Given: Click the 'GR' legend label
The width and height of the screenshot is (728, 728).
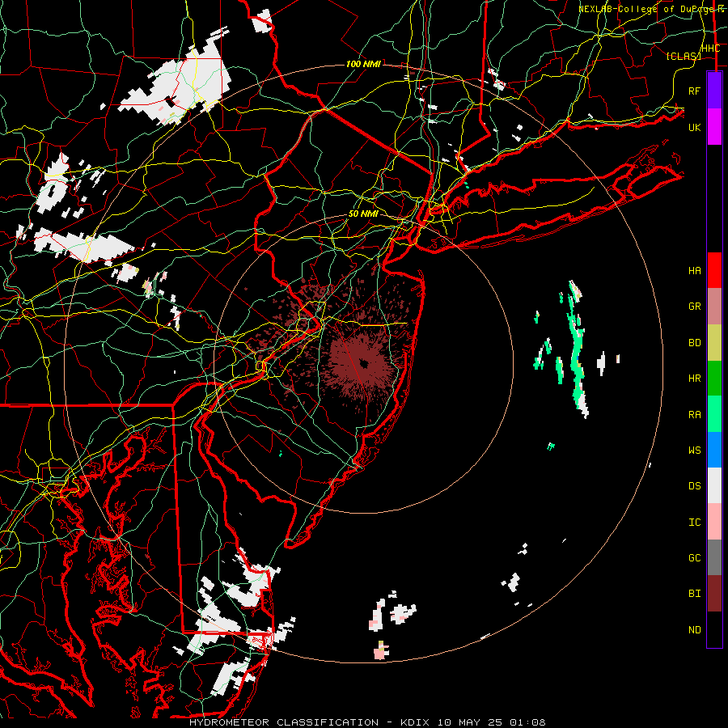Looking at the screenshot, I should click(x=695, y=307).
